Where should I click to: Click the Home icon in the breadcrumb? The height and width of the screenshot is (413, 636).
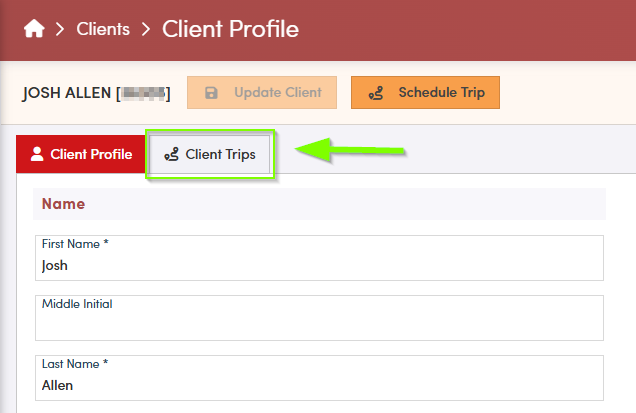(x=34, y=29)
